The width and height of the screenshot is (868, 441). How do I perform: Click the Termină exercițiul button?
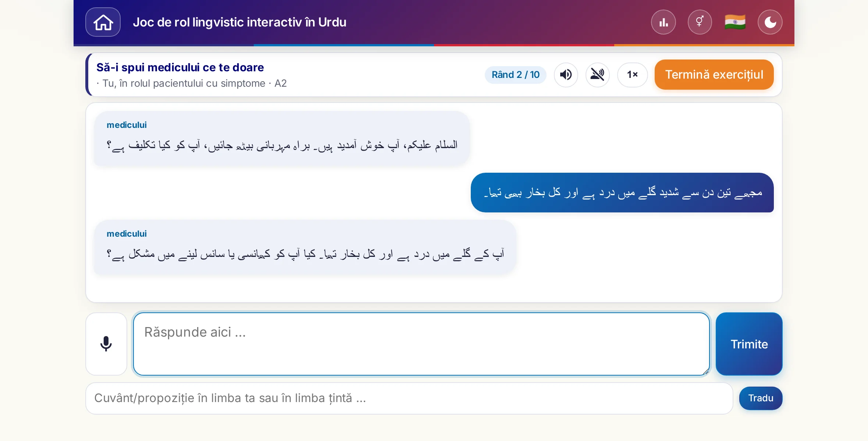(x=714, y=75)
